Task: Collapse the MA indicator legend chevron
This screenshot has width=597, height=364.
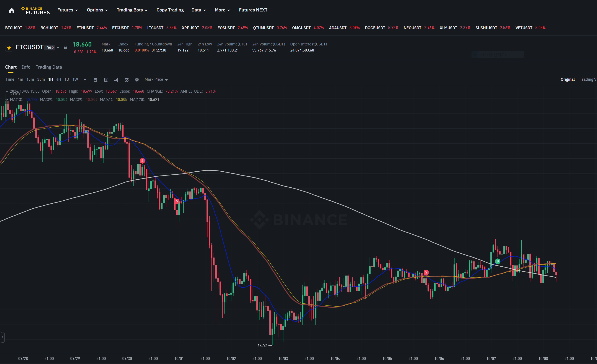Action: click(7, 100)
